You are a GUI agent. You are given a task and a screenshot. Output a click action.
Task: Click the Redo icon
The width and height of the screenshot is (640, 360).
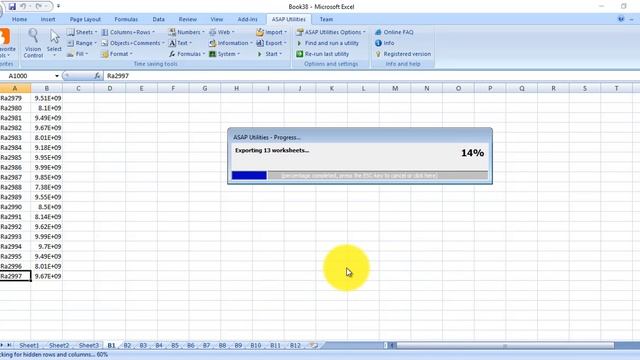[38, 7]
